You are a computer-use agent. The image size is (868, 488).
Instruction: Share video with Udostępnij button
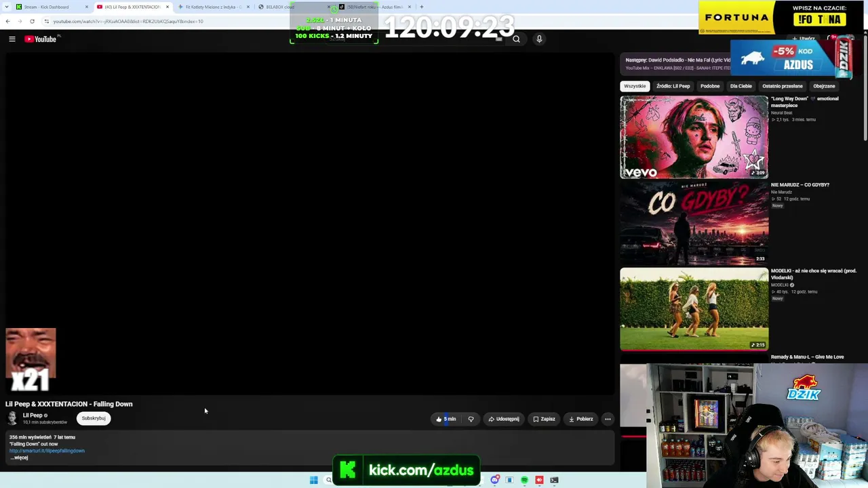click(x=504, y=419)
